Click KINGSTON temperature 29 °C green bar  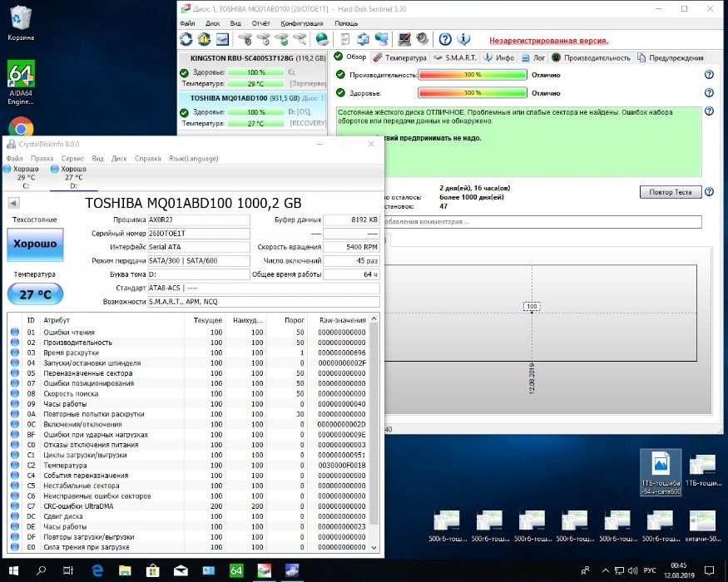tap(255, 83)
